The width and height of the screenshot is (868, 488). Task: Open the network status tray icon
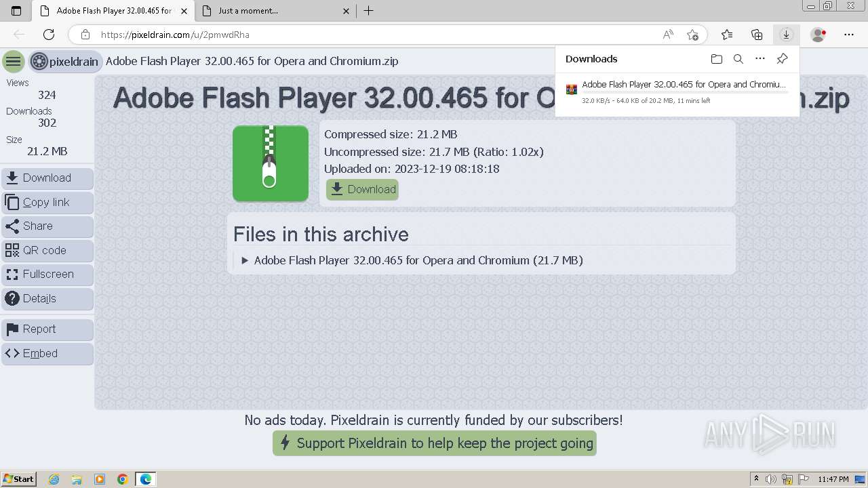click(x=788, y=479)
